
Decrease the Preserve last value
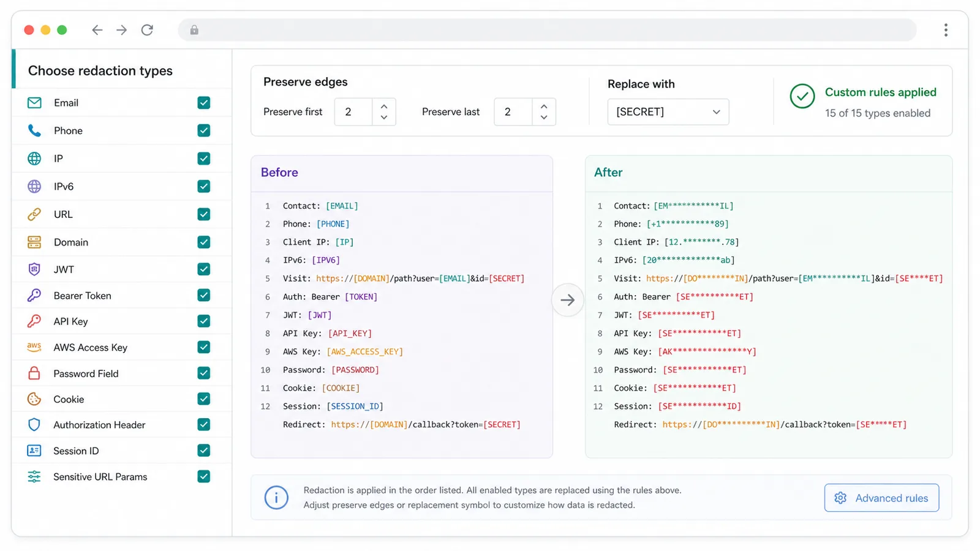click(x=544, y=118)
